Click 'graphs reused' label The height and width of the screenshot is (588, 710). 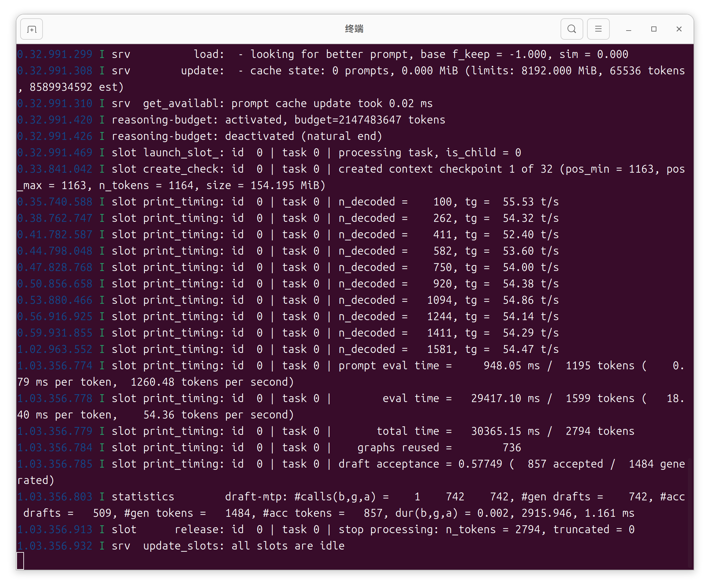click(398, 448)
